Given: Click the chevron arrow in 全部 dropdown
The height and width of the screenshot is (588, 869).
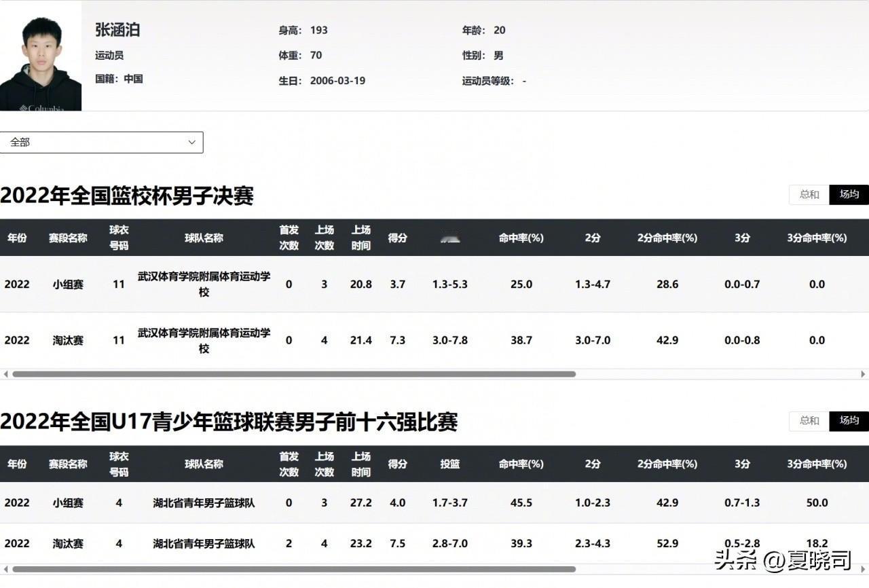Looking at the screenshot, I should point(191,143).
